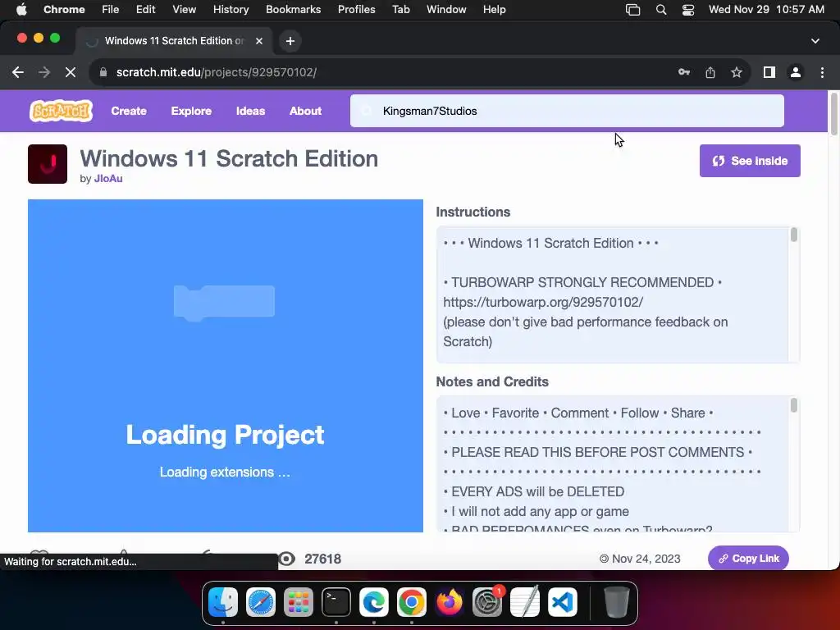Launch Visual Studio Code from the dock

563,601
